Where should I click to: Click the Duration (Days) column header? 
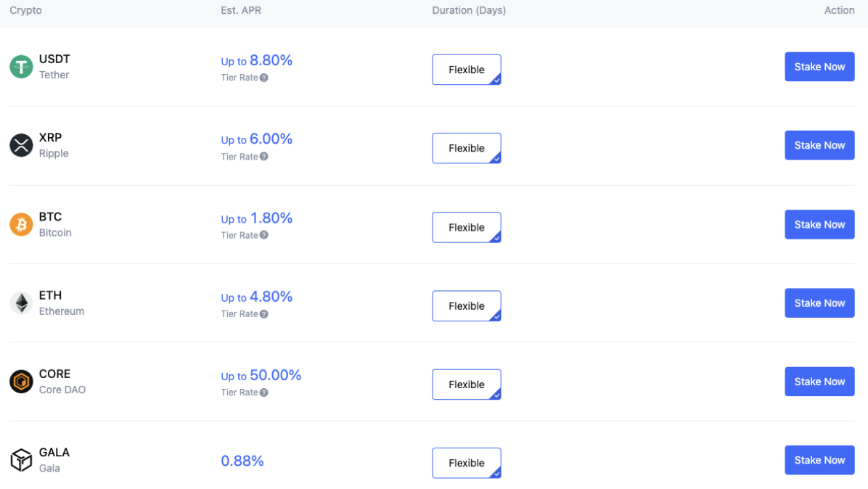point(469,11)
